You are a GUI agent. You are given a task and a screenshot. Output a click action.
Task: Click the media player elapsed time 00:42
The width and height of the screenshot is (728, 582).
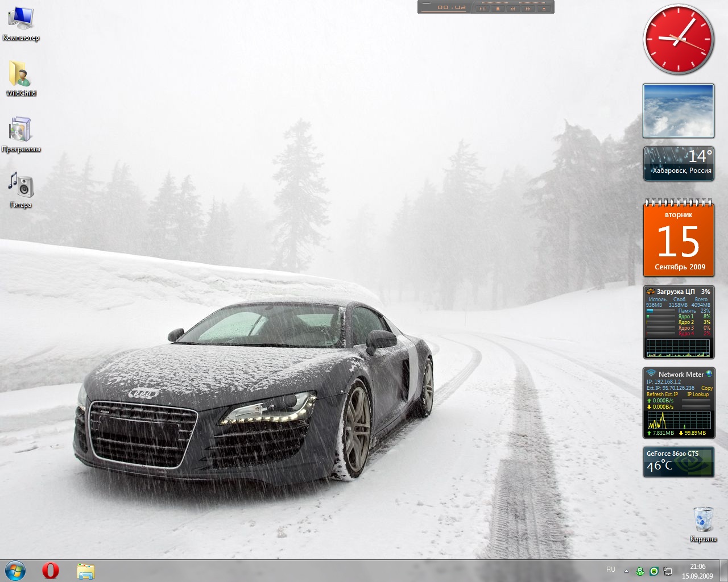pos(452,7)
